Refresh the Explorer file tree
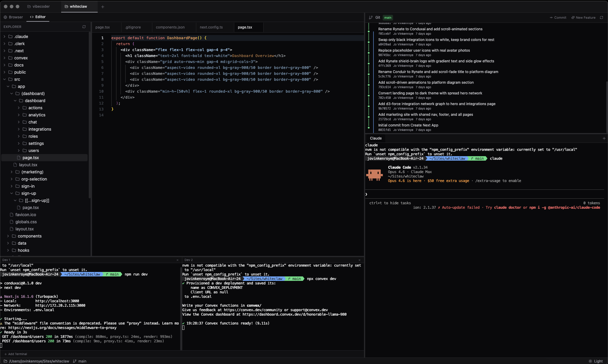Image resolution: width=608 pixels, height=364 pixels. pyautogui.click(x=84, y=27)
